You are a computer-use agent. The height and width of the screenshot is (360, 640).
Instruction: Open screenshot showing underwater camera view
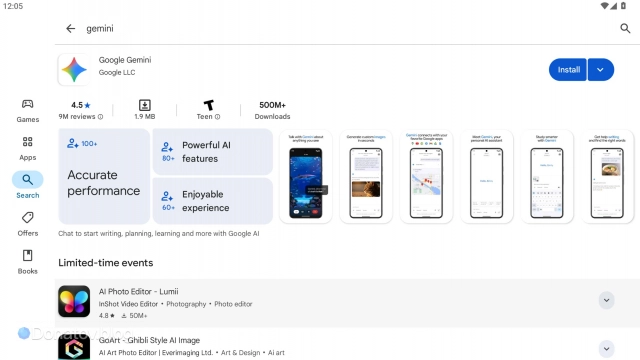coord(306,176)
